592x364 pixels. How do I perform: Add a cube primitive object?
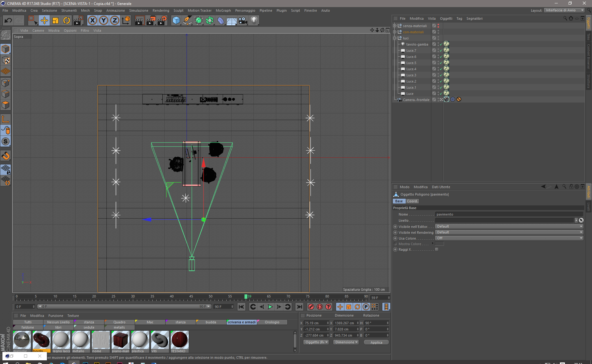[176, 21]
